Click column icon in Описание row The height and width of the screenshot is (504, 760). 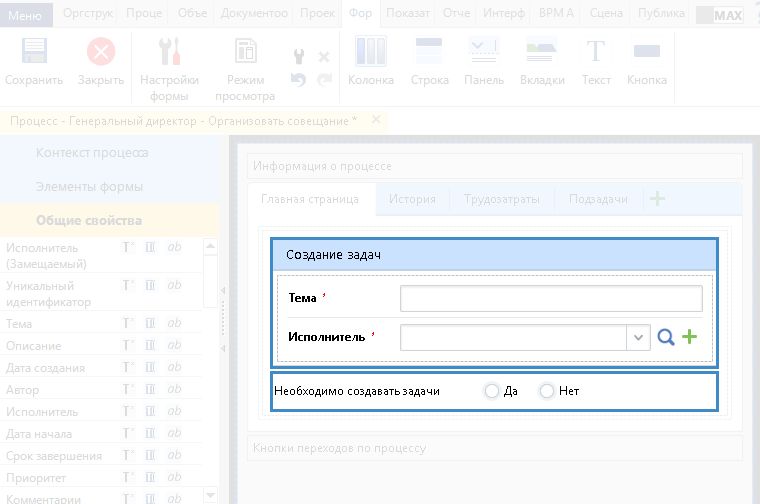[x=150, y=345]
